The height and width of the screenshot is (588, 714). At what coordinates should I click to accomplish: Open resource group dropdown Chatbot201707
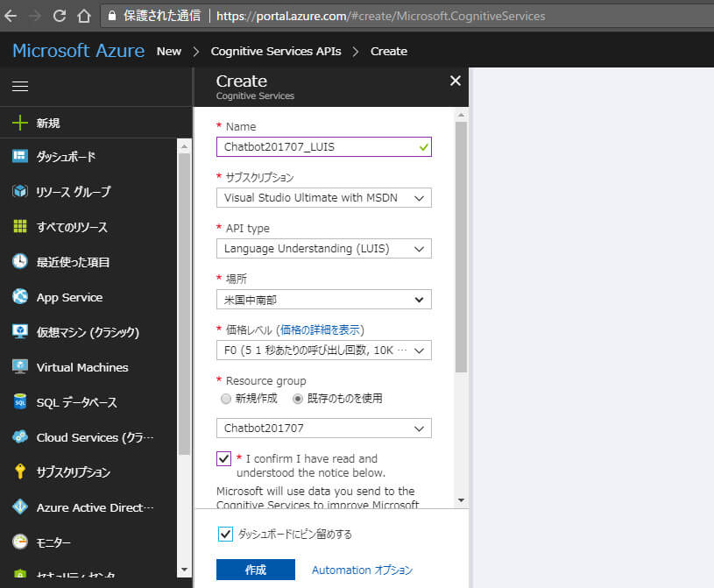tap(324, 429)
